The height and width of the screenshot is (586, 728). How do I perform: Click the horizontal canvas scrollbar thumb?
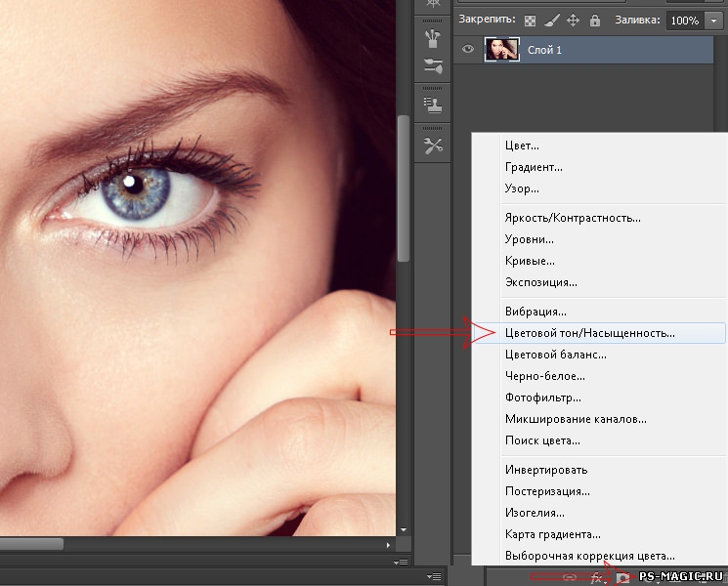[31, 544]
